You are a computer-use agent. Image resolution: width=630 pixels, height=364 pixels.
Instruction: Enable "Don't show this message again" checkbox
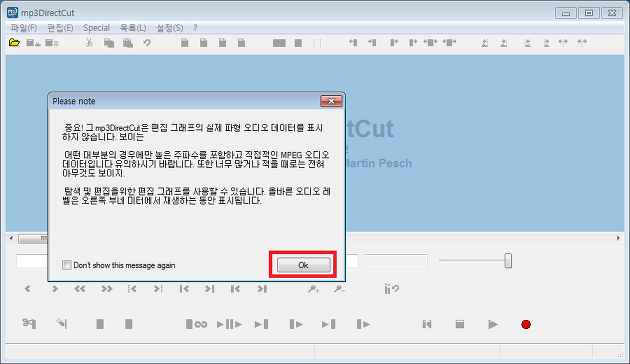pyautogui.click(x=67, y=265)
